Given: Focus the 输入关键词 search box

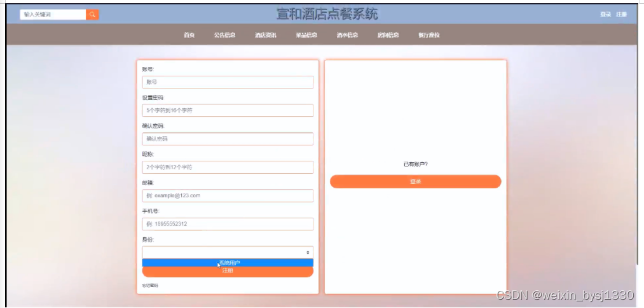Looking at the screenshot, I should pyautogui.click(x=53, y=15).
